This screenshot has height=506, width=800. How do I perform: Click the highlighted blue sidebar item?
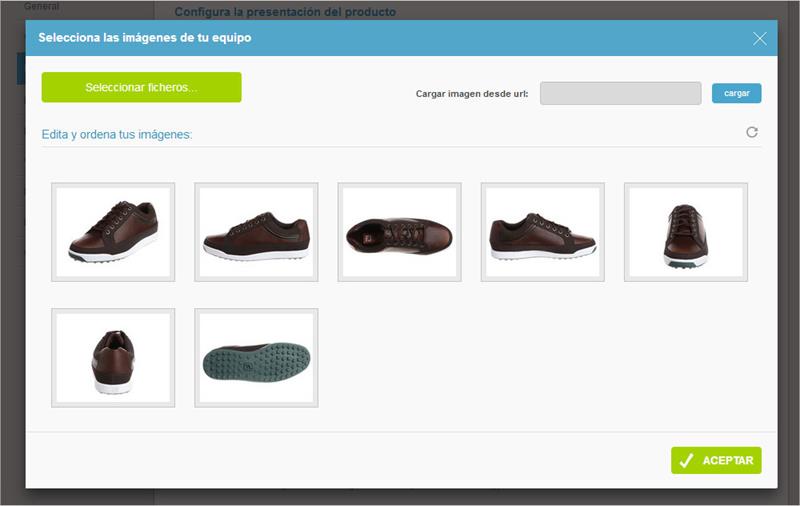(x=20, y=68)
